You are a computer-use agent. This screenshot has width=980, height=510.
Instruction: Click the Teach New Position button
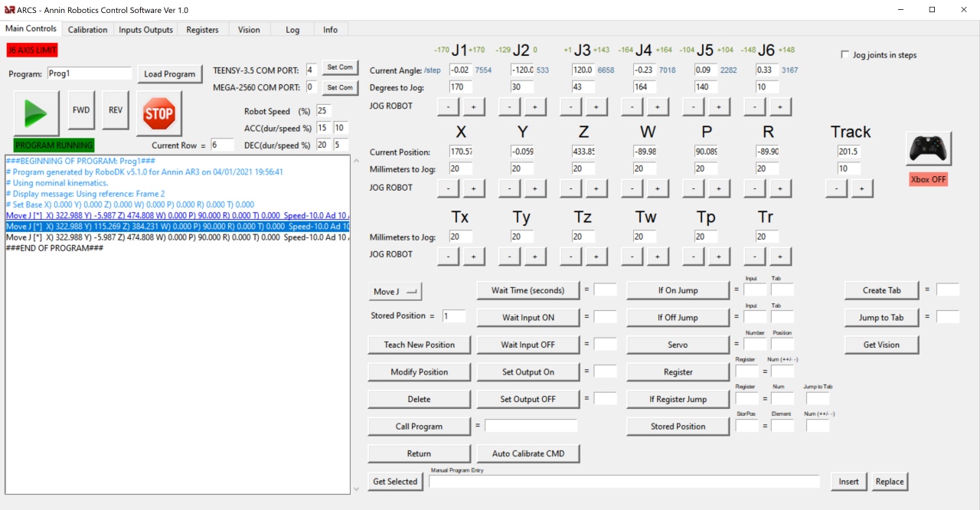[x=419, y=345]
